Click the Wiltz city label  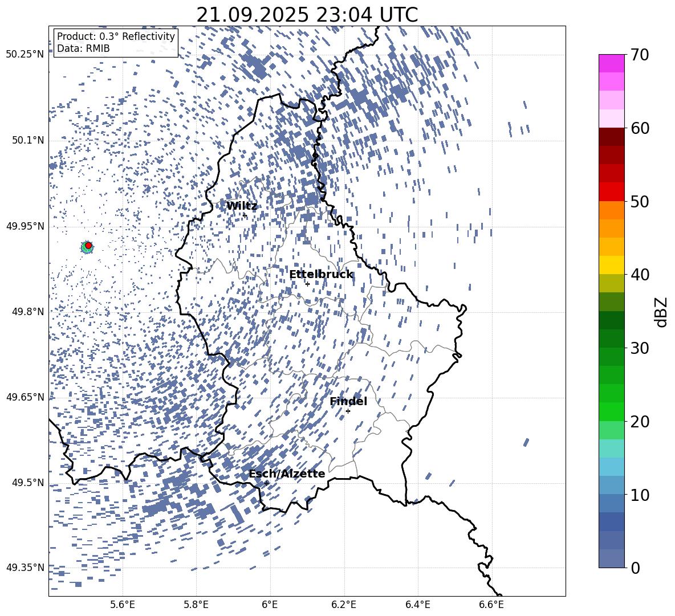click(x=242, y=206)
